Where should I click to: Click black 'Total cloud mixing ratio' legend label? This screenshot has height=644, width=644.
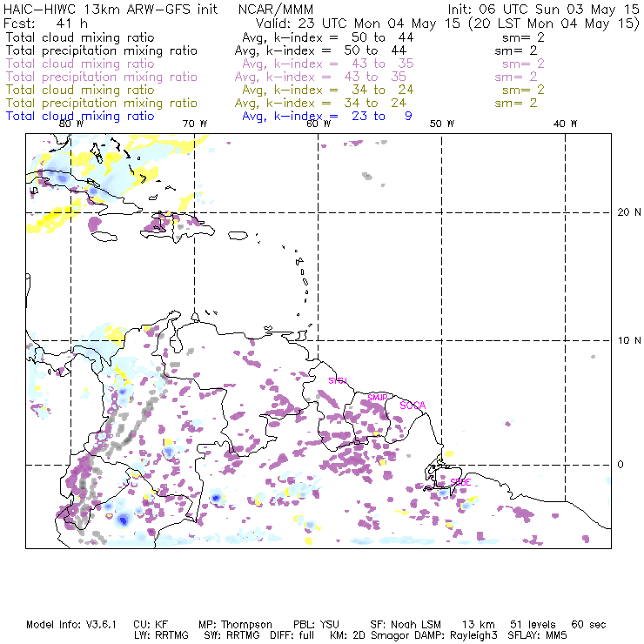[x=80, y=37]
